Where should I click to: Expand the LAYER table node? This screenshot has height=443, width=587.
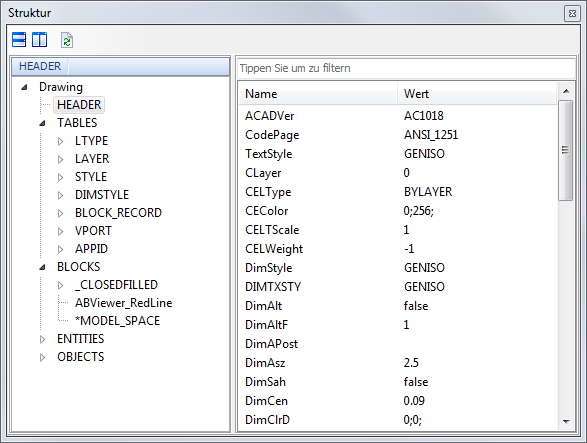(x=61, y=159)
